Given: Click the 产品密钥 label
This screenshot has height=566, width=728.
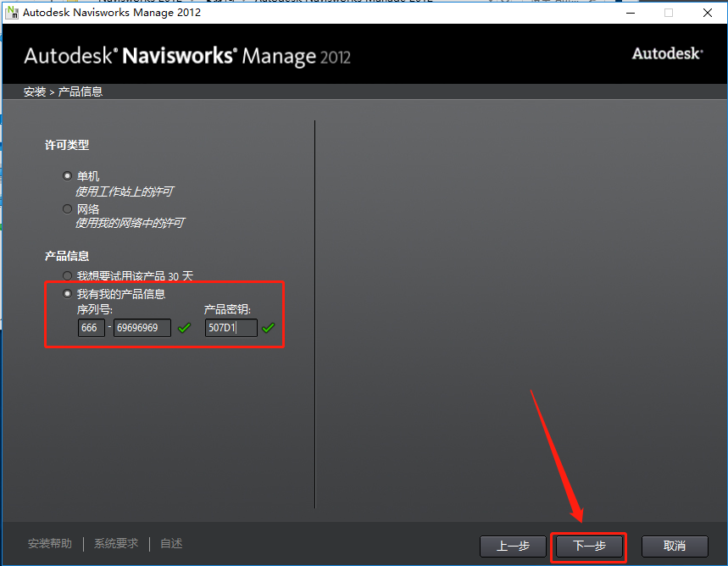Looking at the screenshot, I should pyautogui.click(x=227, y=310).
